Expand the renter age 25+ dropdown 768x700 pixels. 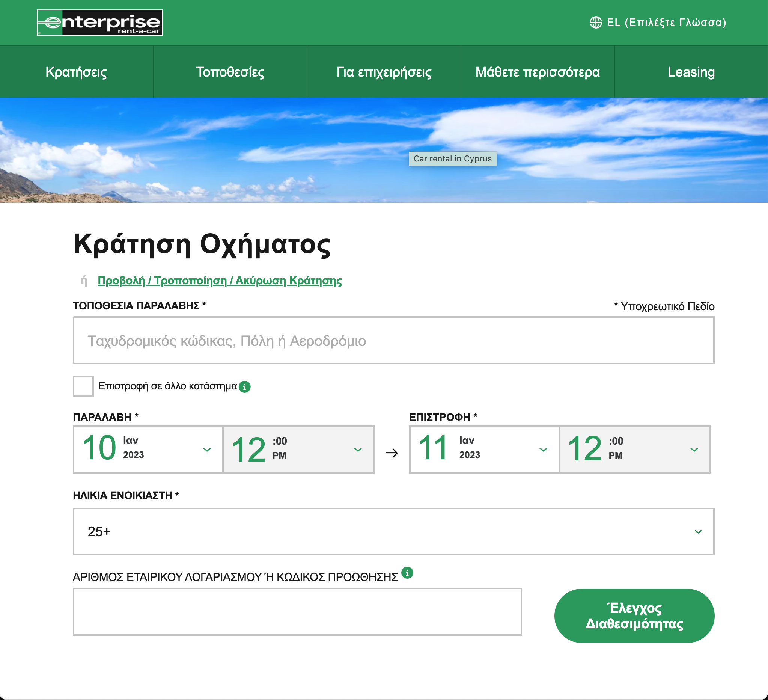393,531
